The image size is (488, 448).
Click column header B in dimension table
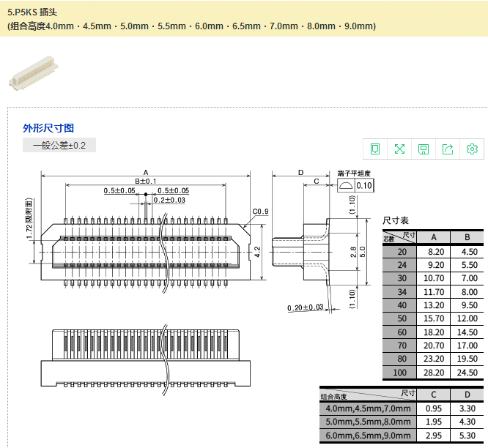coord(467,237)
